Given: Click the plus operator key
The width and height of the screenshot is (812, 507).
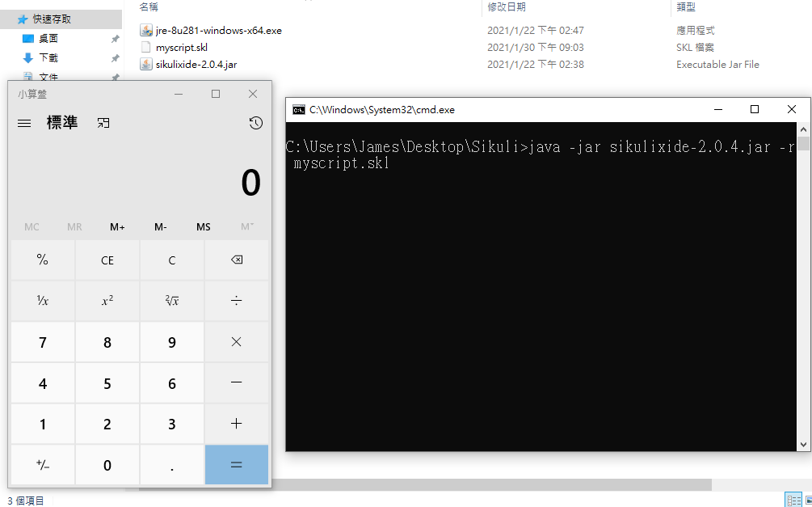Looking at the screenshot, I should 237,424.
